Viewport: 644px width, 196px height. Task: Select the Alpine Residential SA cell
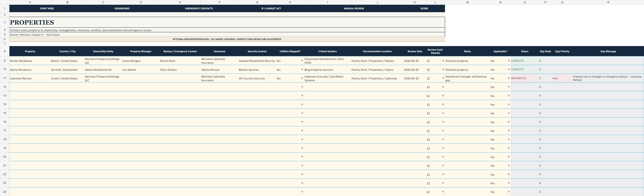coord(103,70)
